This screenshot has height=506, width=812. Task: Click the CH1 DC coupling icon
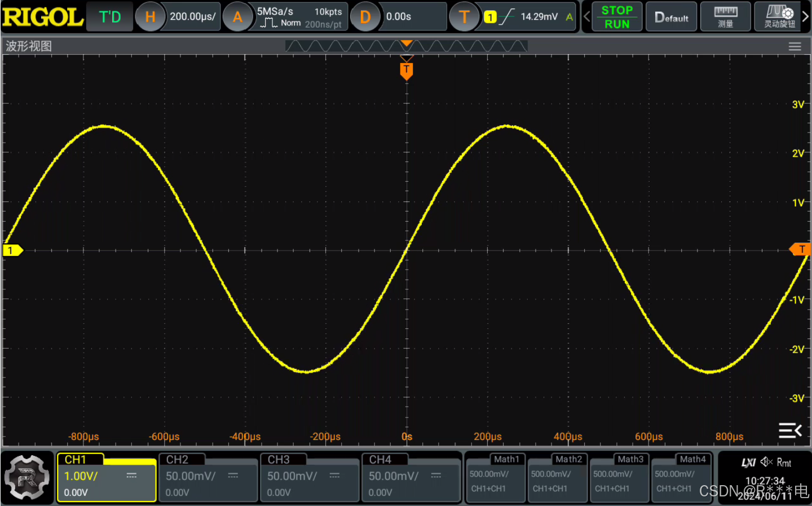131,476
